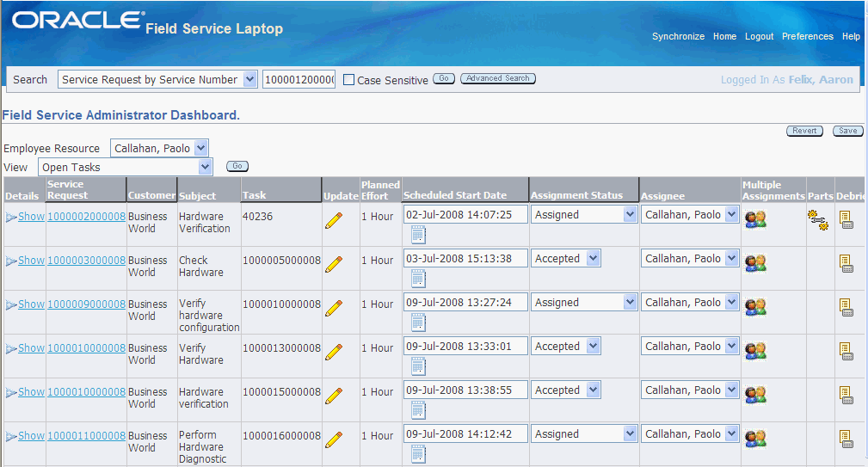This screenshot has height=467, width=868.
Task: Click Synchronize in the top navigation
Action: (x=678, y=36)
